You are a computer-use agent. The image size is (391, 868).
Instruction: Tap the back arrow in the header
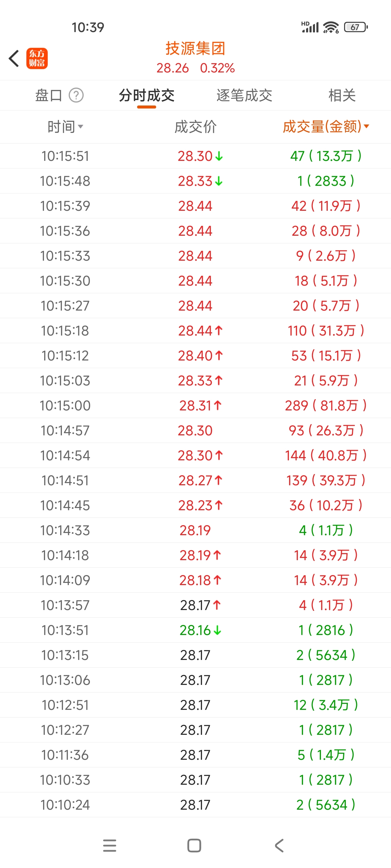point(14,58)
